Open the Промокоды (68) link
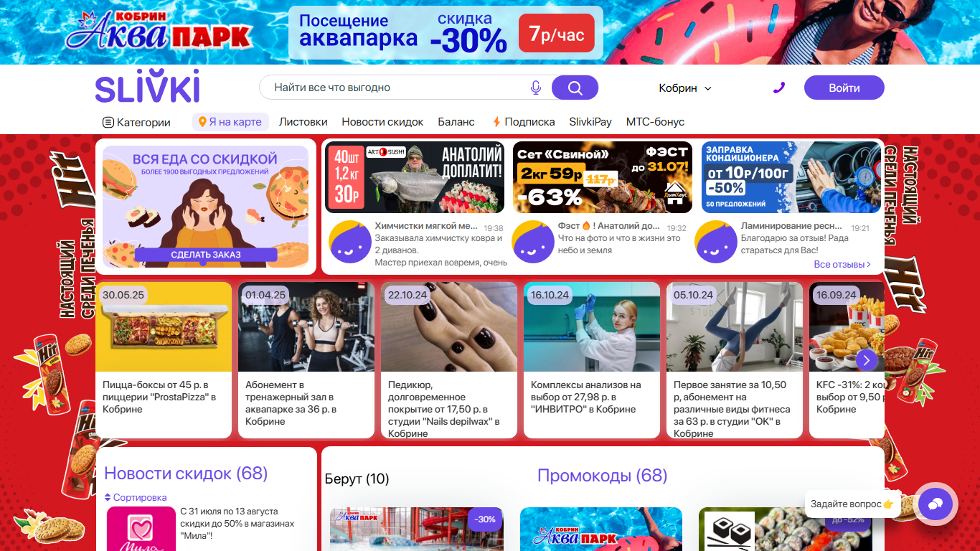 coord(602,476)
